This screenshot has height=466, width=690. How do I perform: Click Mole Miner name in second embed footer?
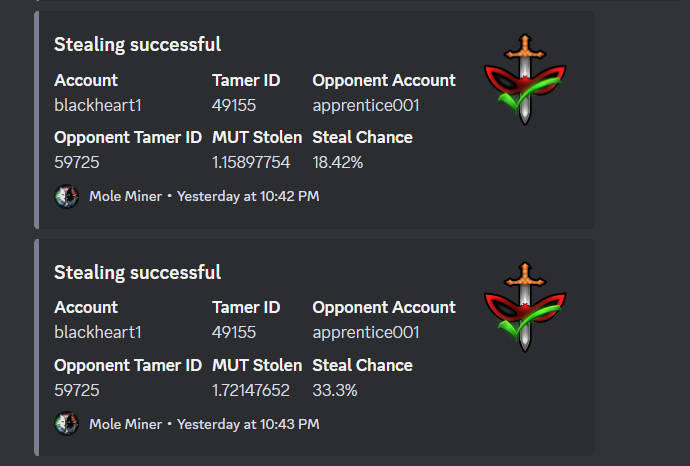(125, 424)
